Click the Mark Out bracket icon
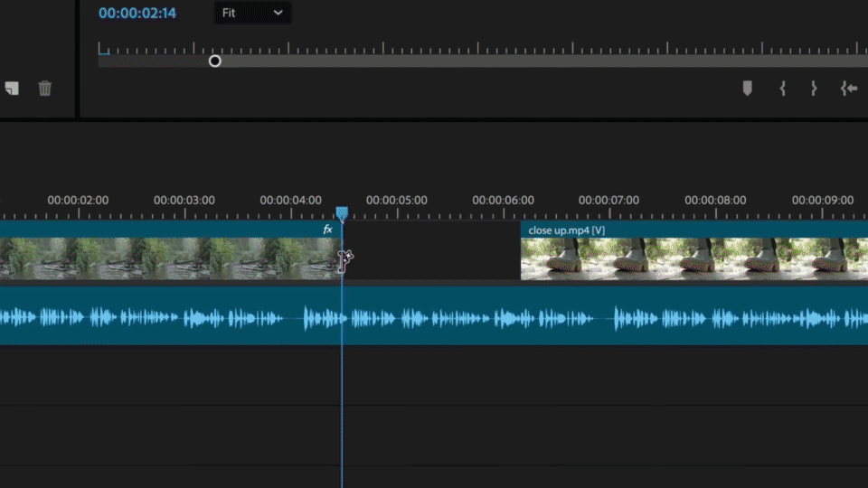Image resolution: width=868 pixels, height=488 pixels. (x=814, y=89)
